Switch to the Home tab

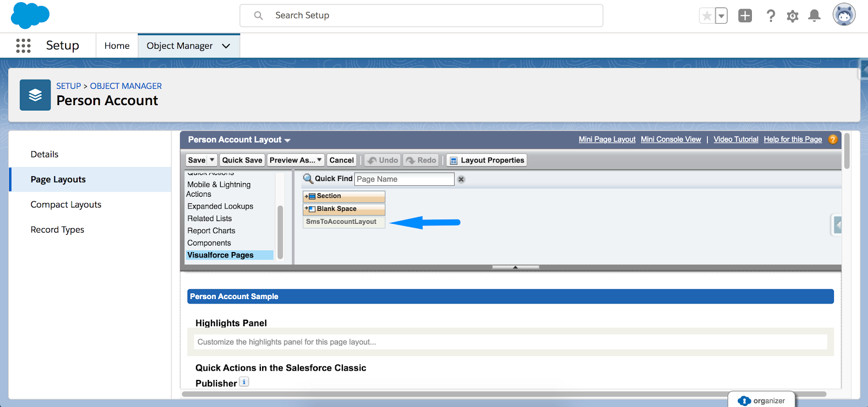(x=117, y=46)
